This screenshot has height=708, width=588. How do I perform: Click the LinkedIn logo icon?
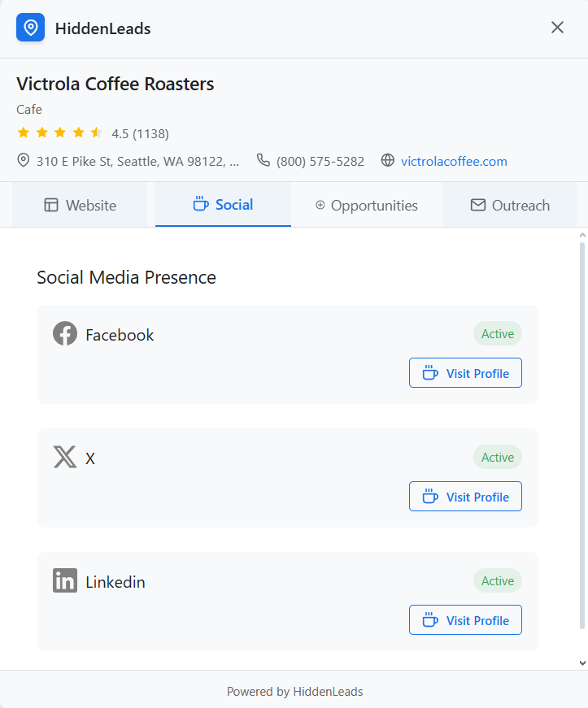(x=64, y=580)
